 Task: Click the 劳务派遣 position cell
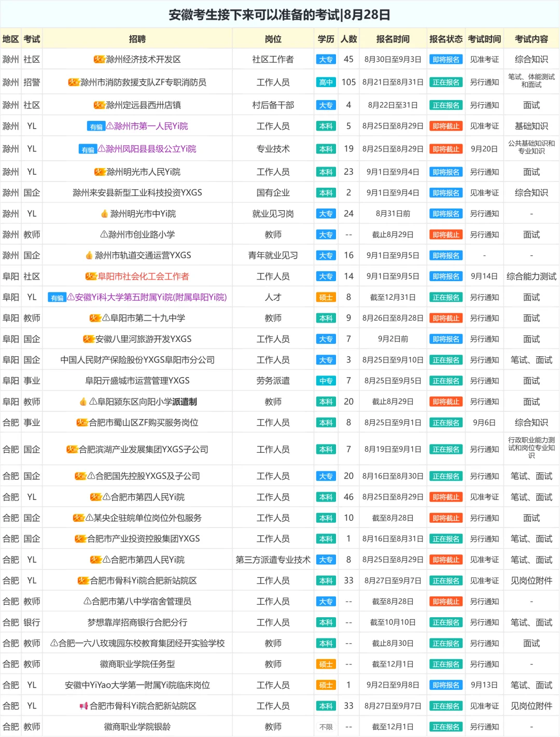tap(273, 381)
